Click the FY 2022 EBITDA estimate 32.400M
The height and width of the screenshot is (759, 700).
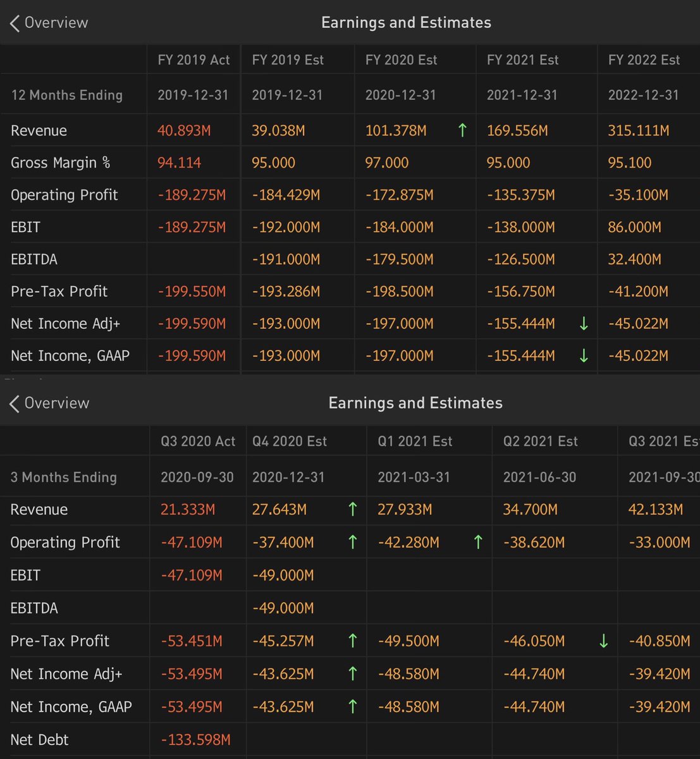634,259
